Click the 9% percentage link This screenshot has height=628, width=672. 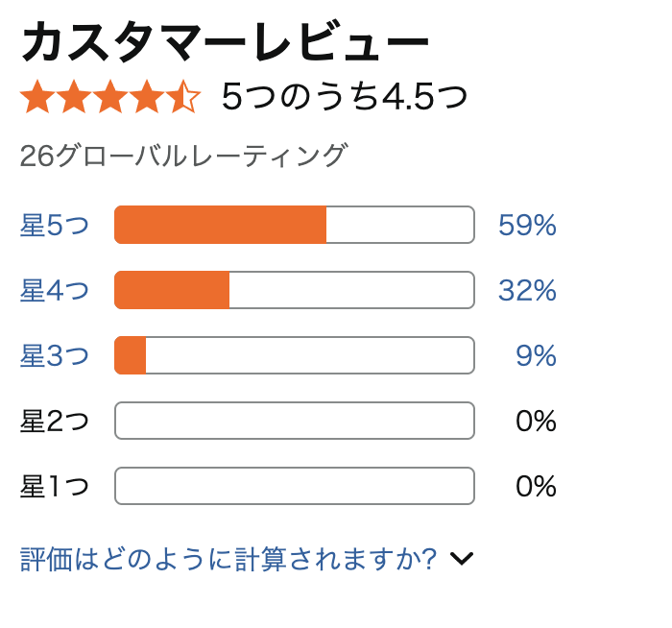(x=536, y=356)
